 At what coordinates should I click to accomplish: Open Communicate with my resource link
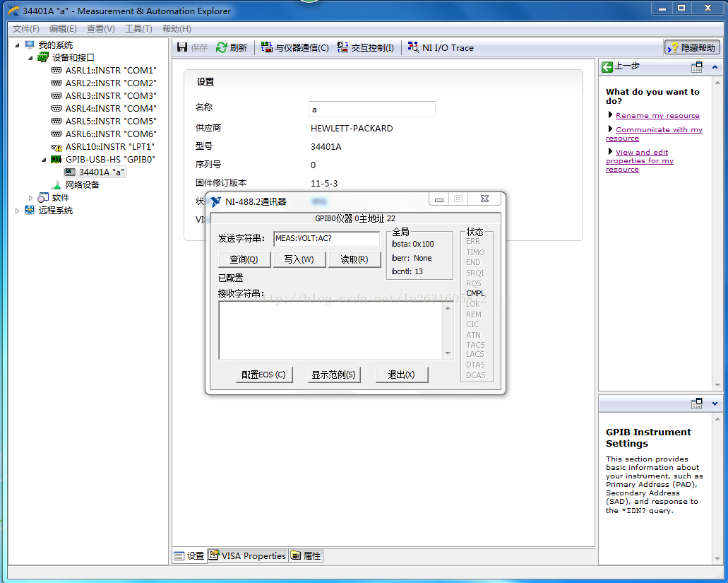(x=654, y=134)
